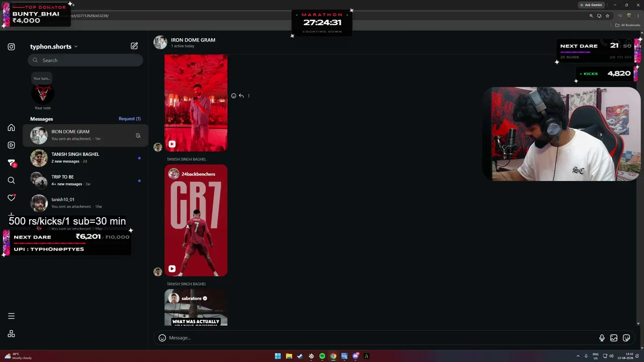644x362 pixels.
Task: Open the sabratore reel thumbnail
Action: pyautogui.click(x=196, y=308)
